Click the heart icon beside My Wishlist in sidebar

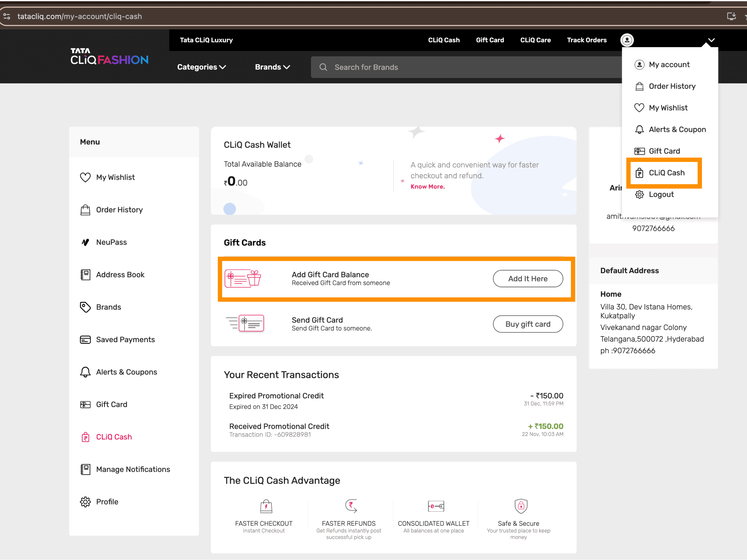point(85,177)
